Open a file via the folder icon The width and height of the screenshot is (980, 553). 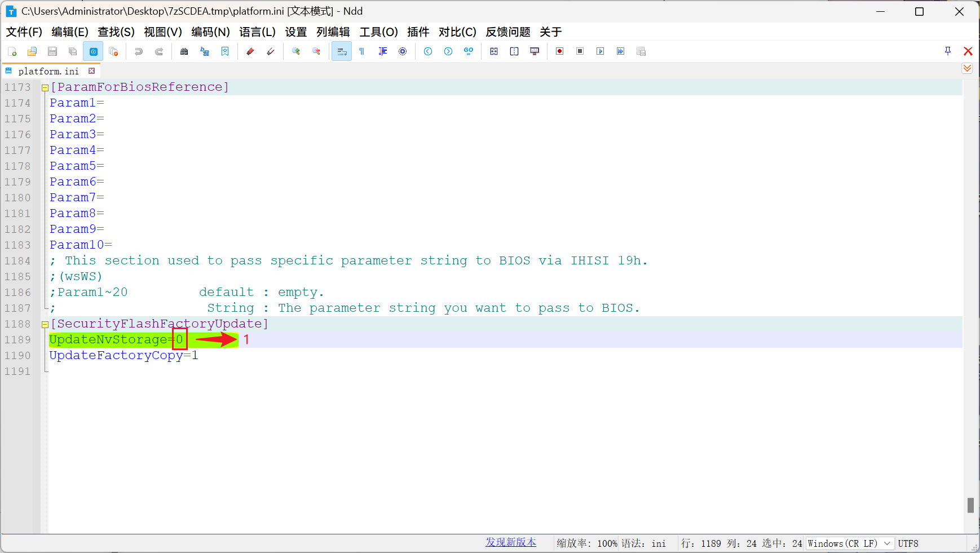[32, 51]
